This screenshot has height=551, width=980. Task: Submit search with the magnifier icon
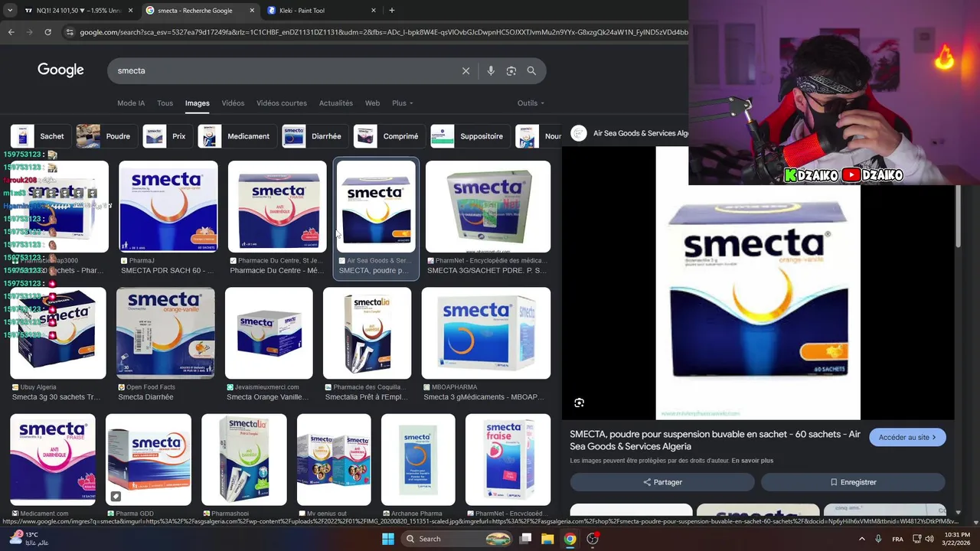click(531, 70)
